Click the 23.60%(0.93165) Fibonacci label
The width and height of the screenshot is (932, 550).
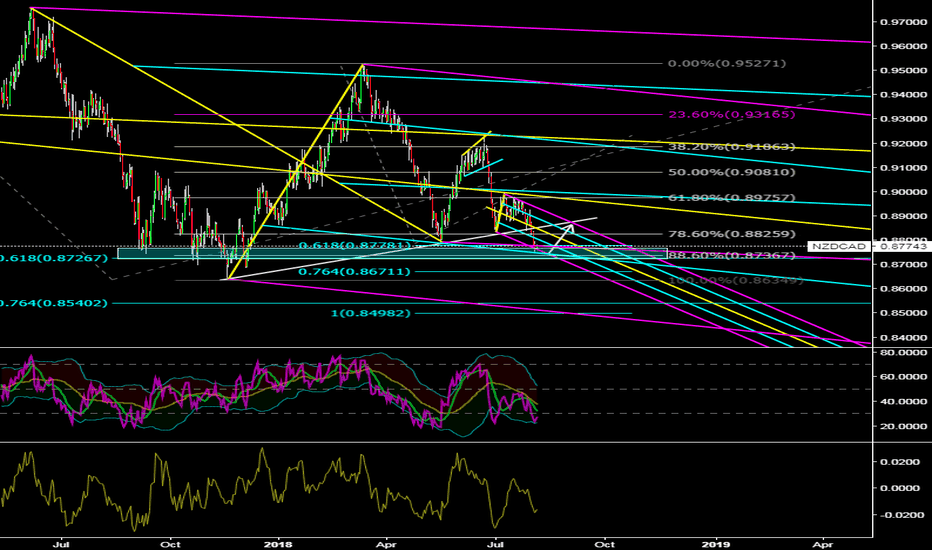tap(732, 114)
